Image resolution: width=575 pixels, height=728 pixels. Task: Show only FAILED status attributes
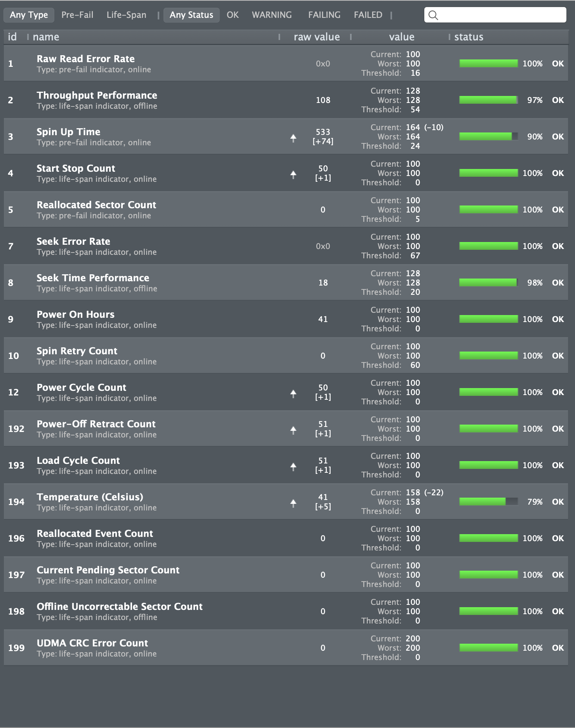pos(368,15)
